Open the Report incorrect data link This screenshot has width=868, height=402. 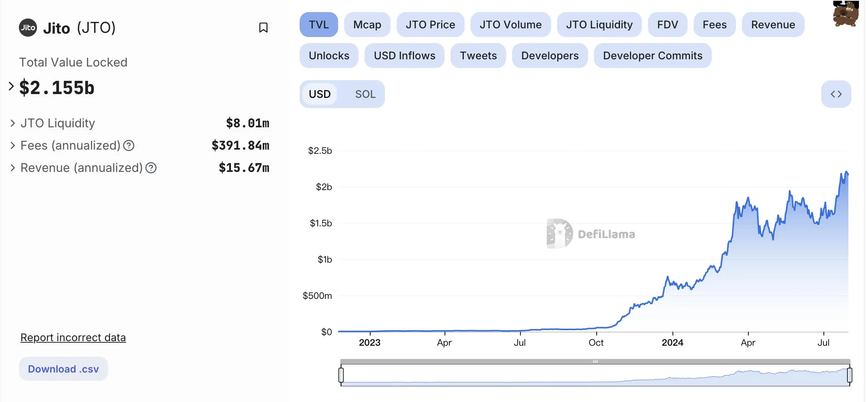73,337
